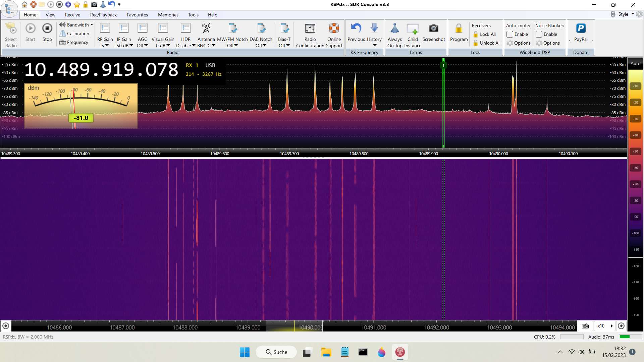Screen dimensions: 644x362
Task: Click the Windows Start button
Action: click(x=245, y=352)
